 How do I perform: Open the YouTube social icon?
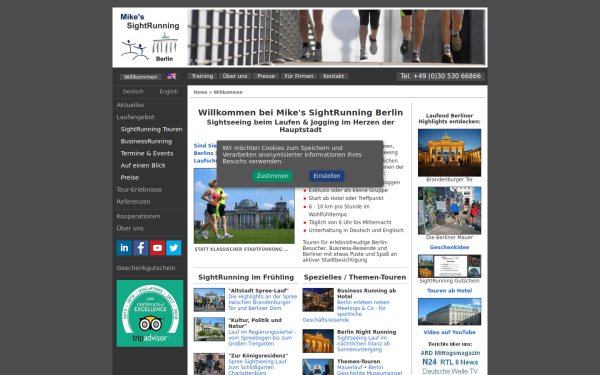157,248
